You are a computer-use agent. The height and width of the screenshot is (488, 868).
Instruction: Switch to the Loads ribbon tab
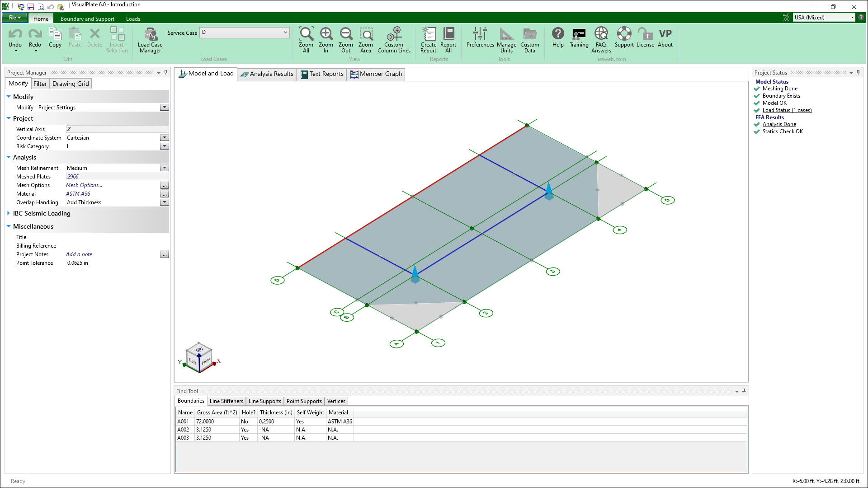(133, 19)
